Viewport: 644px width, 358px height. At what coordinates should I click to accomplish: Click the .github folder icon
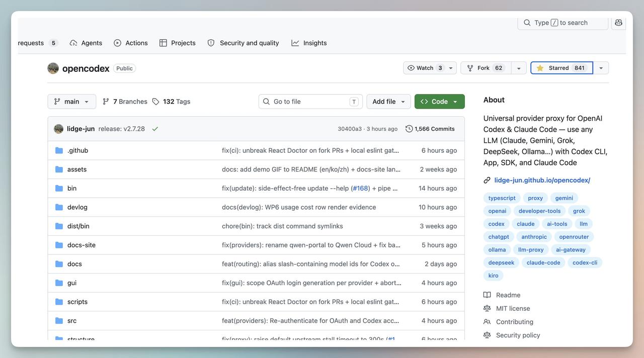[59, 150]
